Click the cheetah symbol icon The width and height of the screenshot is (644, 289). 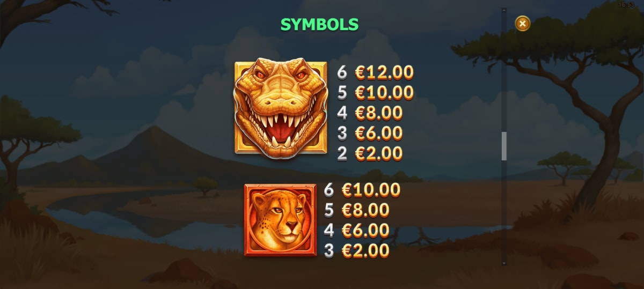(280, 220)
